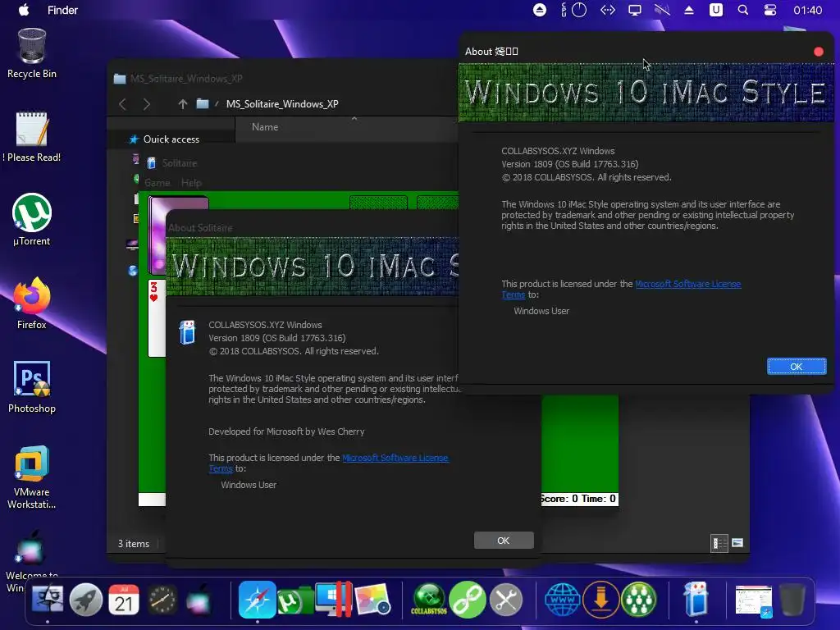
Task: Open the Game menu in Solitaire
Action: (x=157, y=183)
